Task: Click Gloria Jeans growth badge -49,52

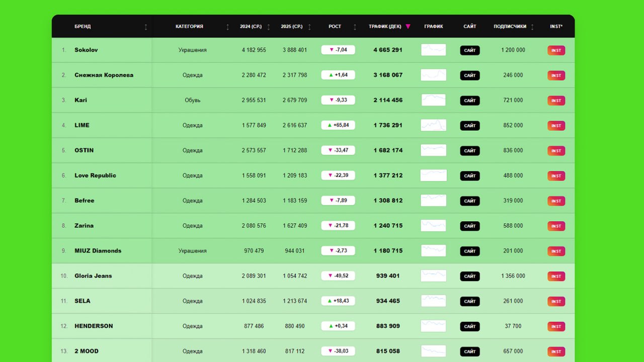Action: 338,276
